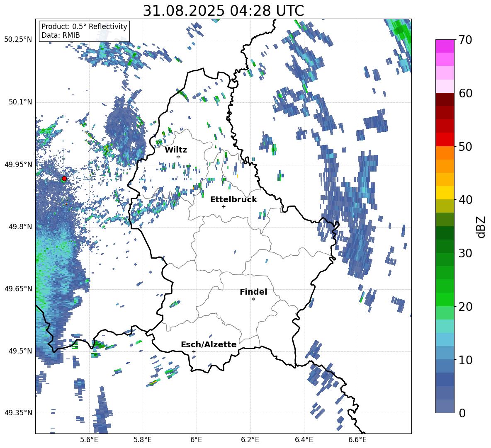The width and height of the screenshot is (491, 448).
Task: Click the 31.08.2025 04:28 UTC title
Action: click(x=223, y=11)
